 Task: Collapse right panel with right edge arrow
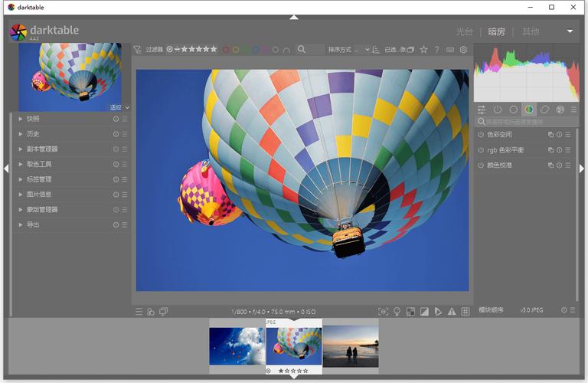[582, 169]
